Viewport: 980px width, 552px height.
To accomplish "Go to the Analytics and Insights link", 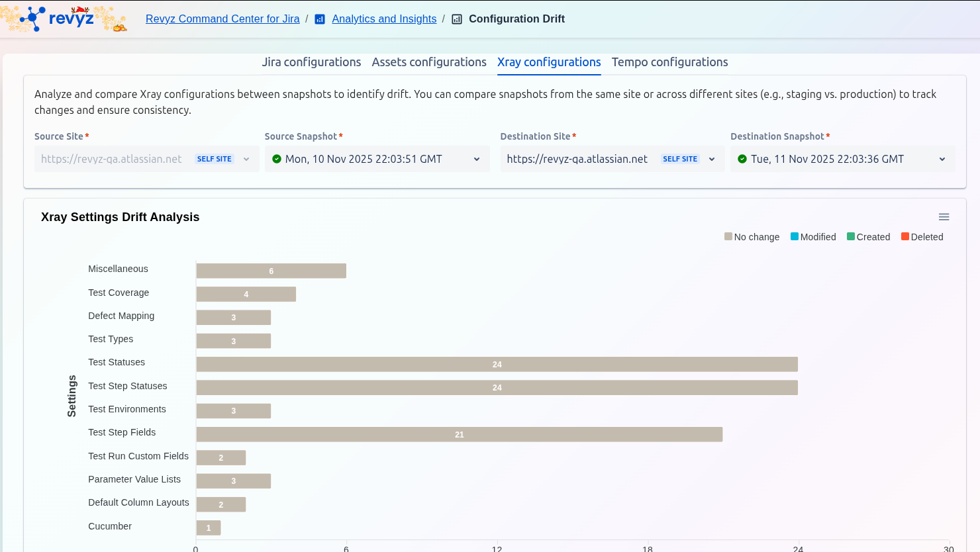I will (x=384, y=19).
